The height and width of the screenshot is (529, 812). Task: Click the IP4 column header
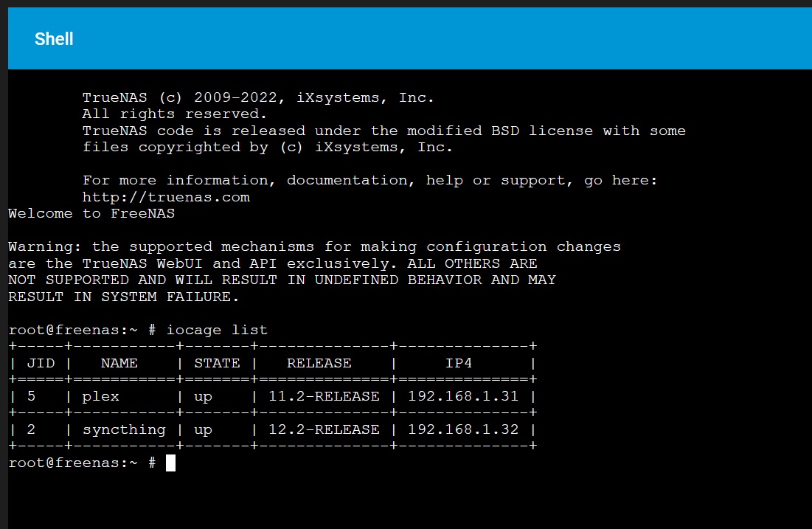(459, 363)
